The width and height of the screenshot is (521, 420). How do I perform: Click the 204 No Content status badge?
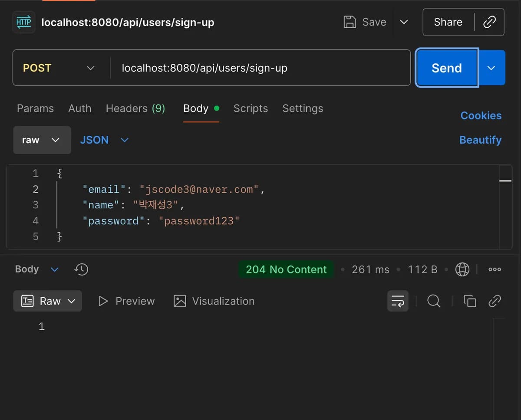click(x=286, y=269)
